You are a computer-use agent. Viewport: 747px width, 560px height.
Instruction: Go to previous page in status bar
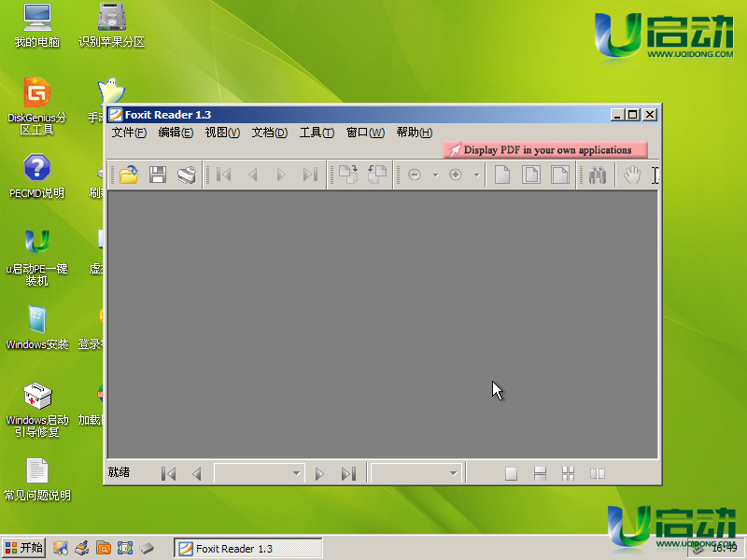point(197,473)
